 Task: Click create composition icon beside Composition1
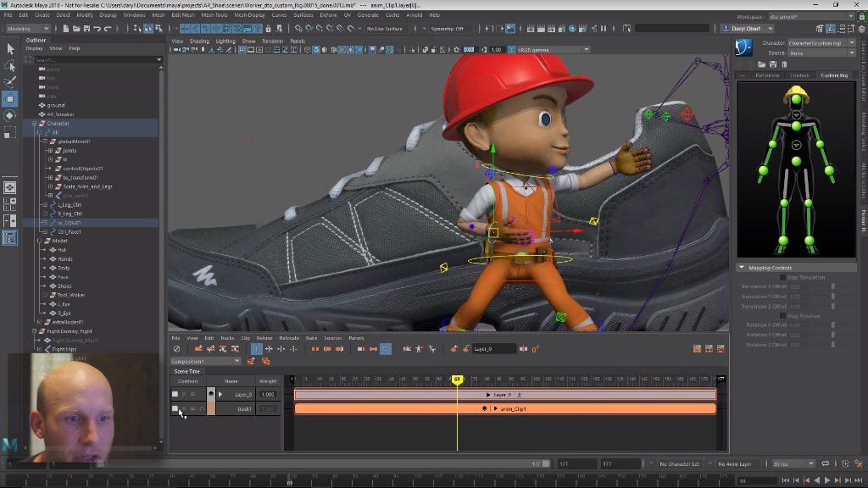click(x=251, y=361)
